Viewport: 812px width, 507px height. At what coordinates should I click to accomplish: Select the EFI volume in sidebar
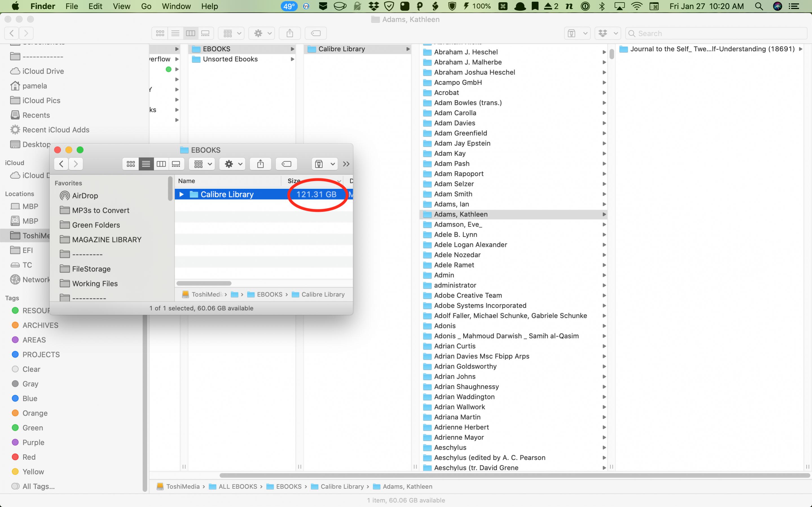(21, 250)
